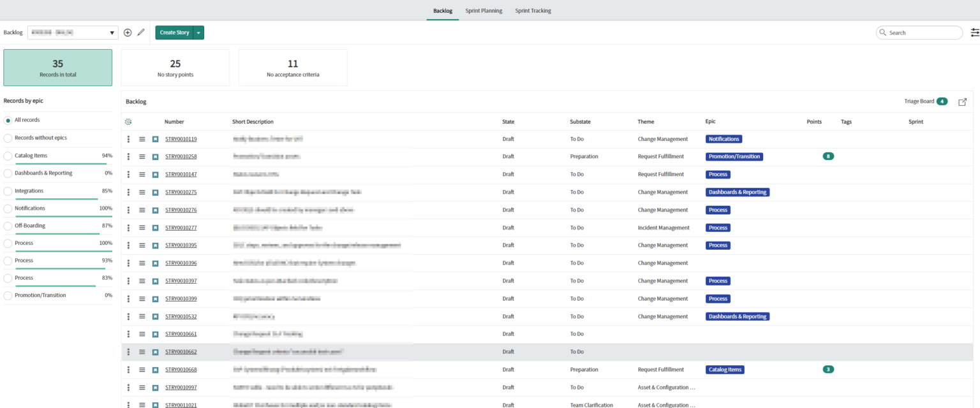Select the Records without epics radio button
This screenshot has height=408, width=980.
[x=7, y=137]
